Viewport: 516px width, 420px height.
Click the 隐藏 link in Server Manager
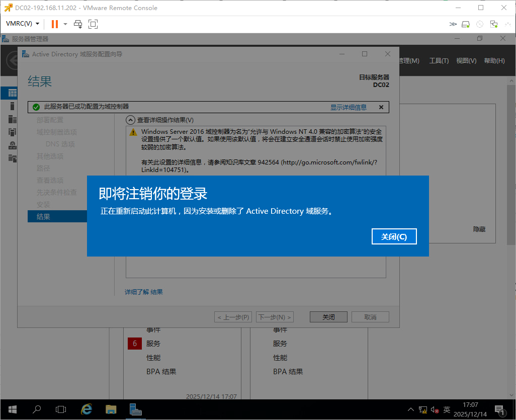(x=479, y=229)
